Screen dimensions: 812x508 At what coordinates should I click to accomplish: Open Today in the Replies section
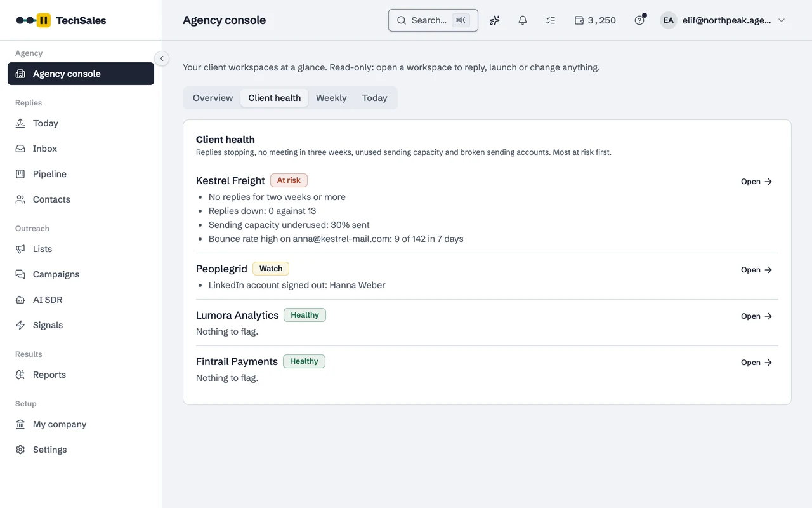pyautogui.click(x=81, y=123)
